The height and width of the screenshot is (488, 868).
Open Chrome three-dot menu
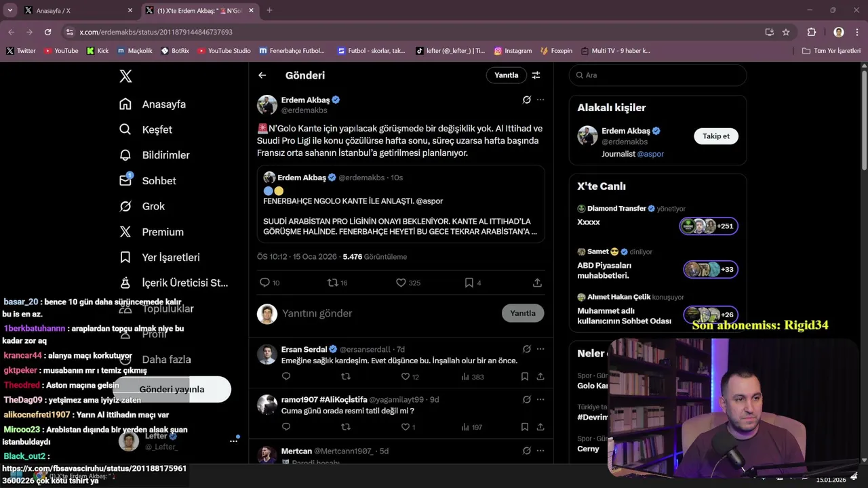tap(857, 32)
